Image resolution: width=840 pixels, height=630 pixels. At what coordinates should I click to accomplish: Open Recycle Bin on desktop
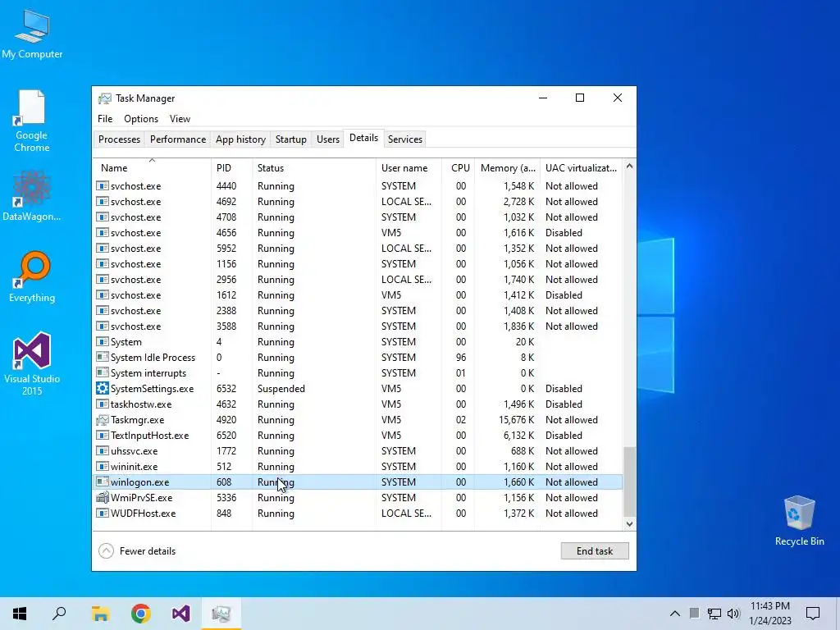tap(799, 521)
